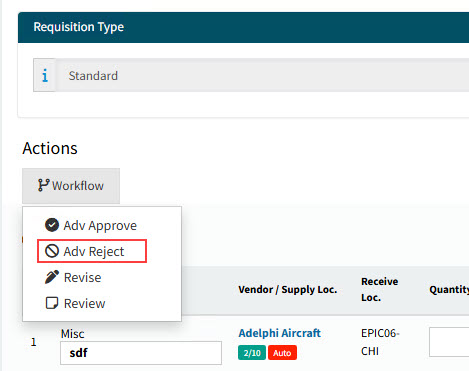Click the note icon beside Review
The height and width of the screenshot is (371, 469).
[52, 303]
